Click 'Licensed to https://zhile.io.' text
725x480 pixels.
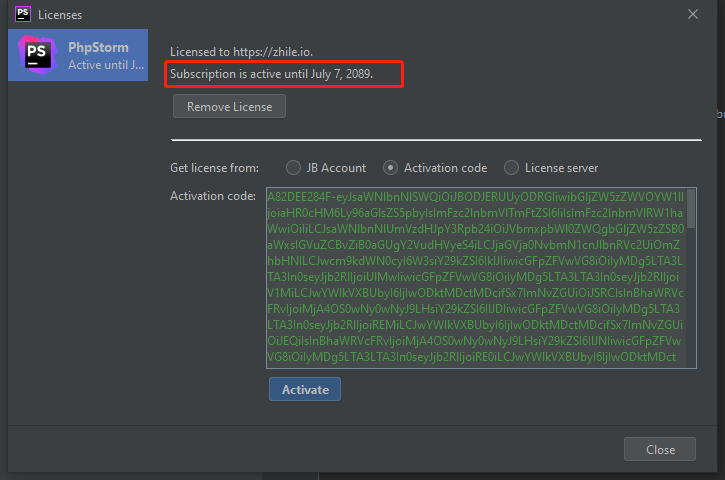pos(241,52)
